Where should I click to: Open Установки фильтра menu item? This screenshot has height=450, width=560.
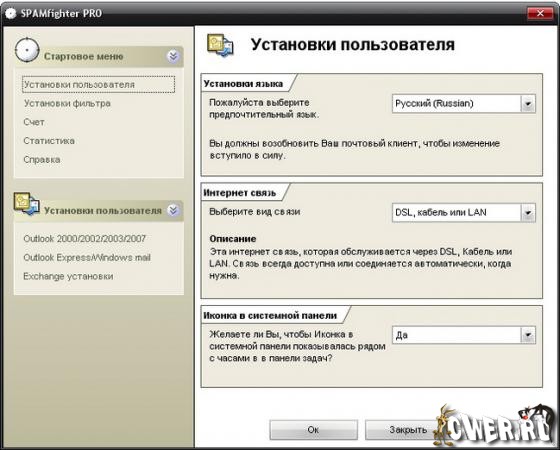tap(67, 104)
